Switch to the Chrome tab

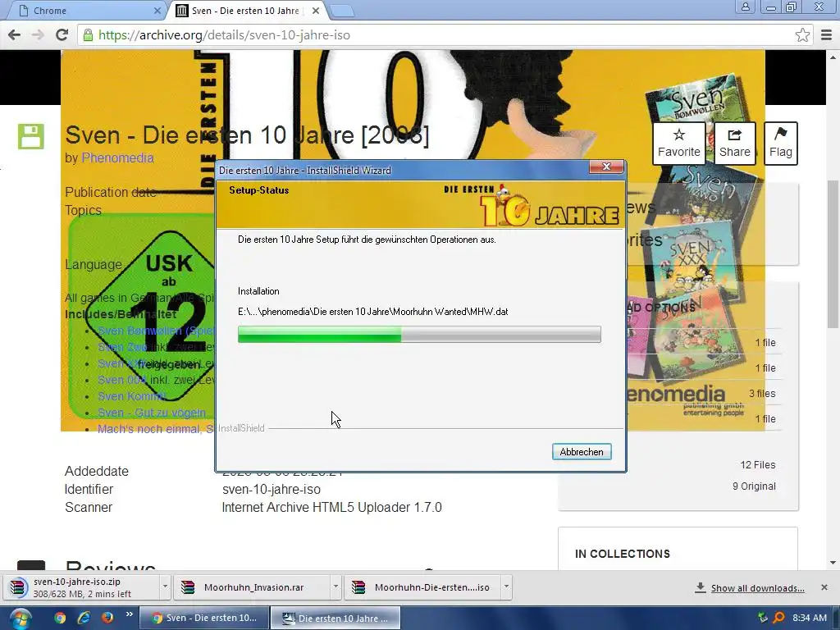click(85, 11)
